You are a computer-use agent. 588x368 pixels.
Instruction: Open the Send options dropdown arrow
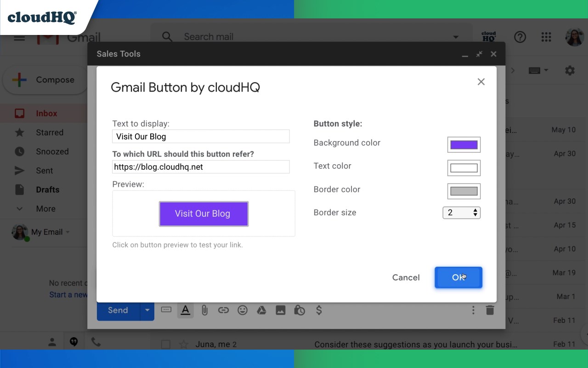tap(147, 310)
